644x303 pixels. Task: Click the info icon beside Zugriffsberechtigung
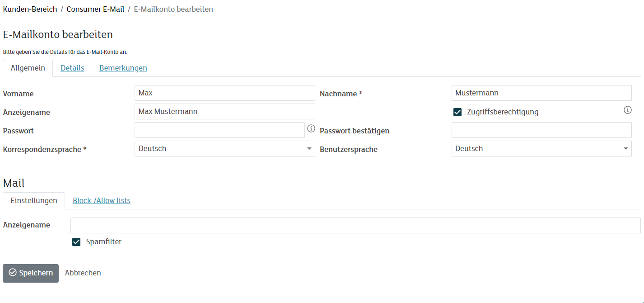[x=628, y=110]
